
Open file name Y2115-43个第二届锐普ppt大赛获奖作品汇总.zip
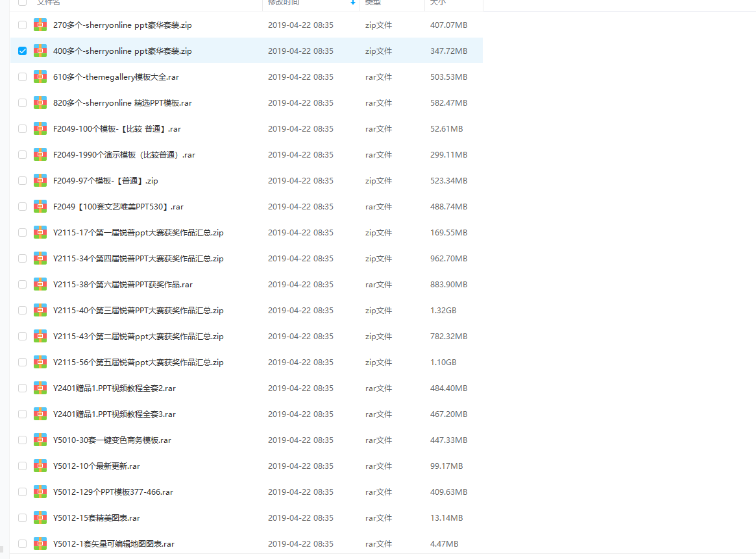pyautogui.click(x=138, y=337)
